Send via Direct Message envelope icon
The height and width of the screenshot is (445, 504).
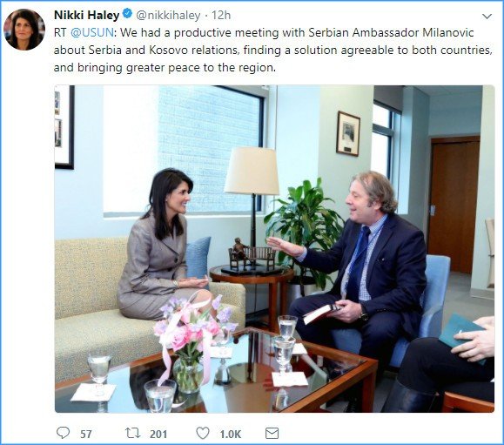(272, 433)
